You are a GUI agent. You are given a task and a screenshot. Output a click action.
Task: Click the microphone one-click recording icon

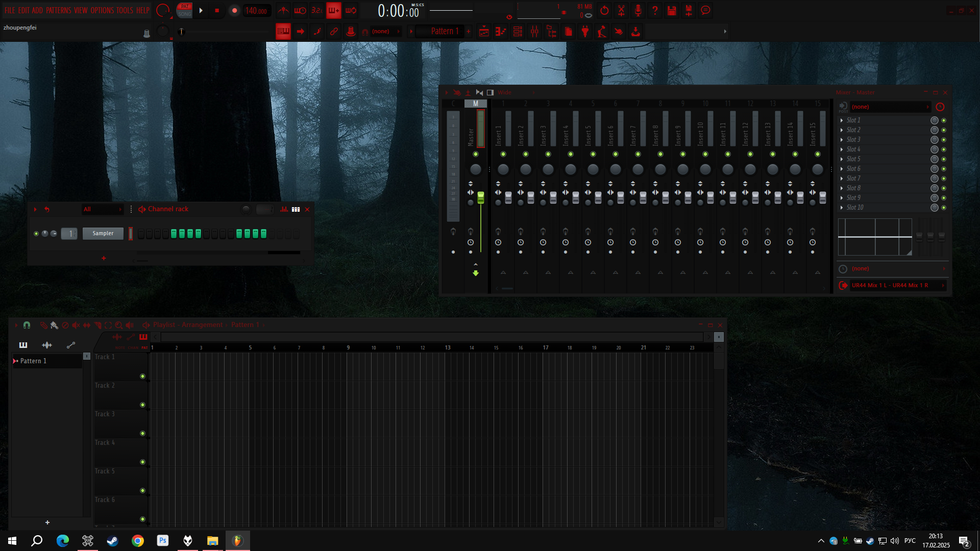click(x=638, y=10)
